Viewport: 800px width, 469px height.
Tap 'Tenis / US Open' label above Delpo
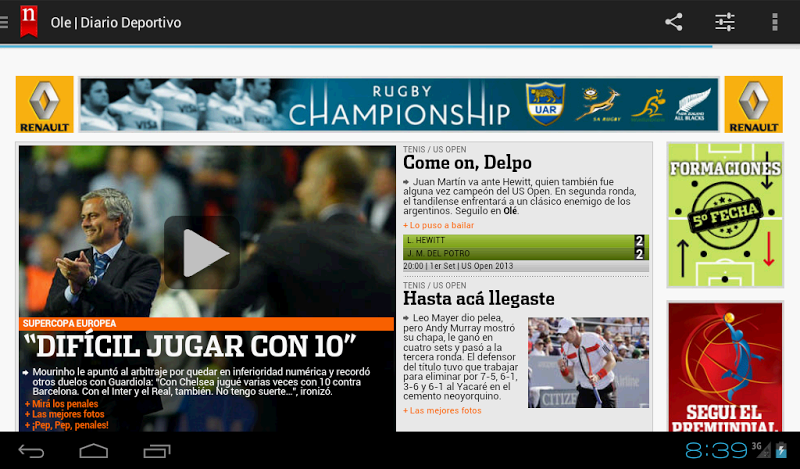tap(435, 150)
